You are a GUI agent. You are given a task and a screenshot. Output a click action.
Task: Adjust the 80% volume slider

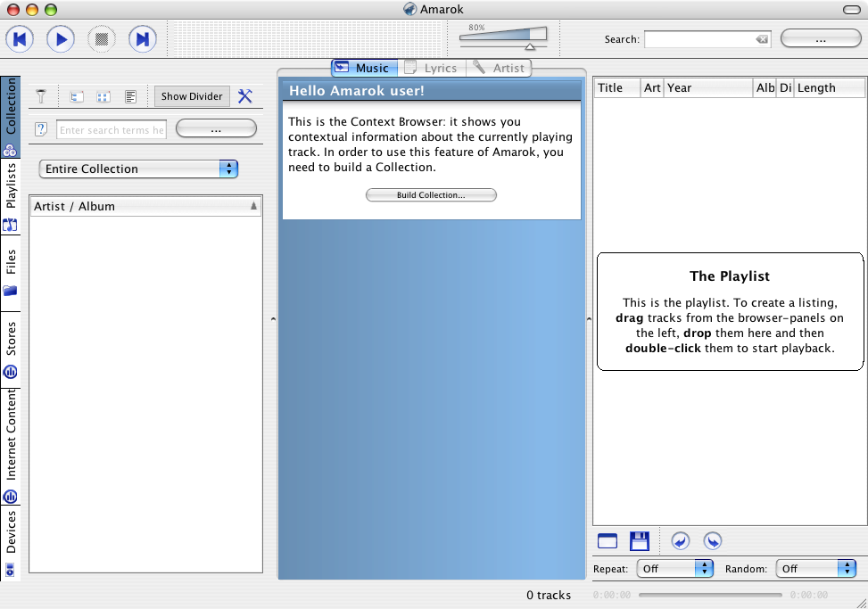point(503,37)
